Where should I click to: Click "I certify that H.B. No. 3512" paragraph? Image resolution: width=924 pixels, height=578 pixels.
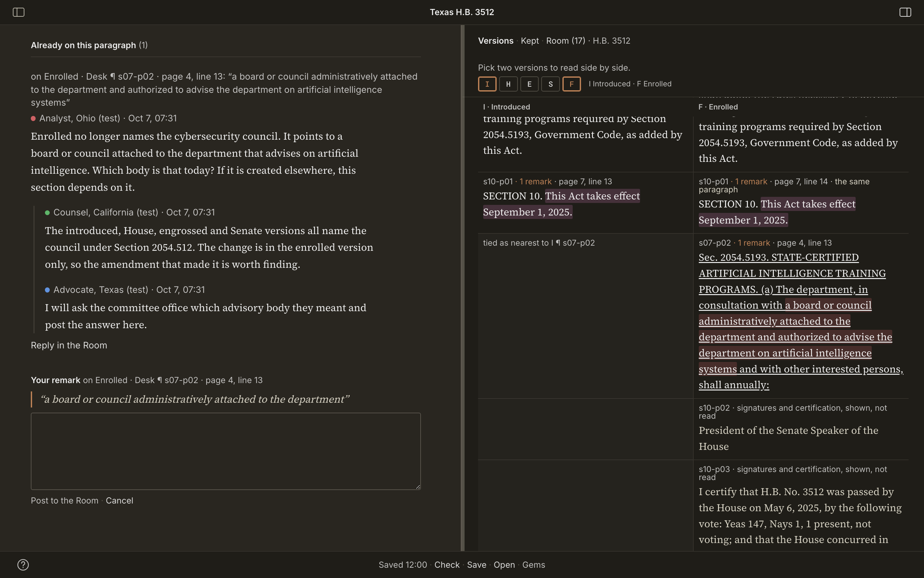[800, 516]
